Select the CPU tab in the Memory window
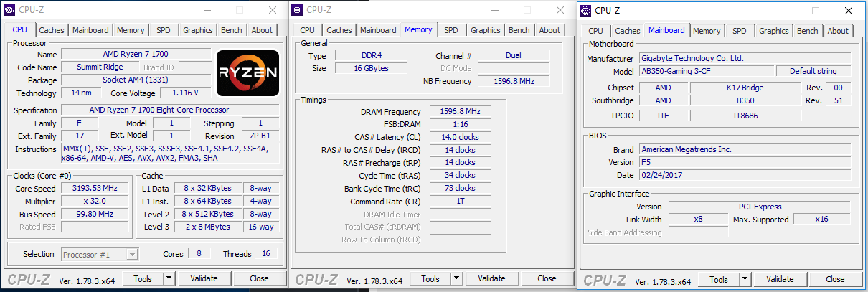Screen dimensions: 868x292 tap(308, 30)
